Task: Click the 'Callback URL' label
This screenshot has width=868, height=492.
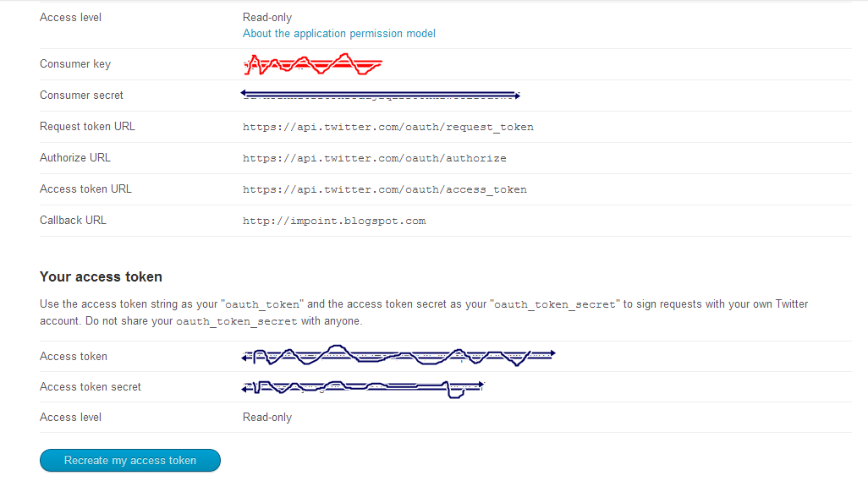Action: pos(73,221)
